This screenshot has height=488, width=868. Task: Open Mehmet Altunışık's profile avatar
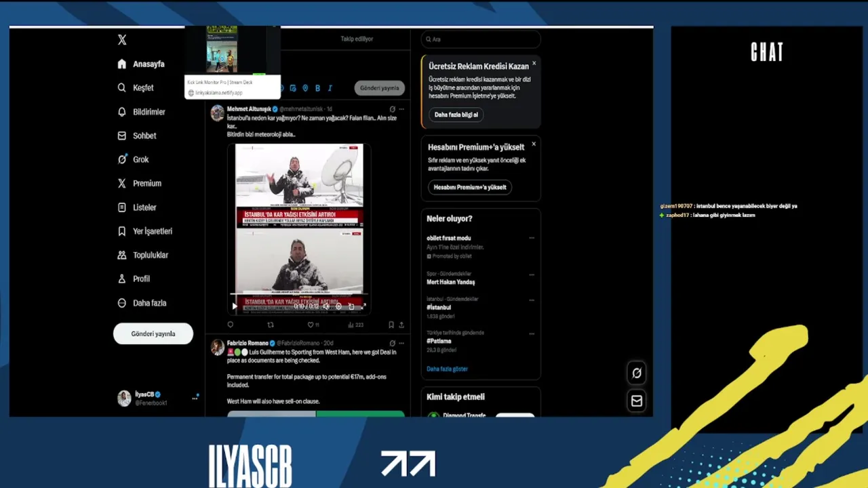click(x=217, y=113)
